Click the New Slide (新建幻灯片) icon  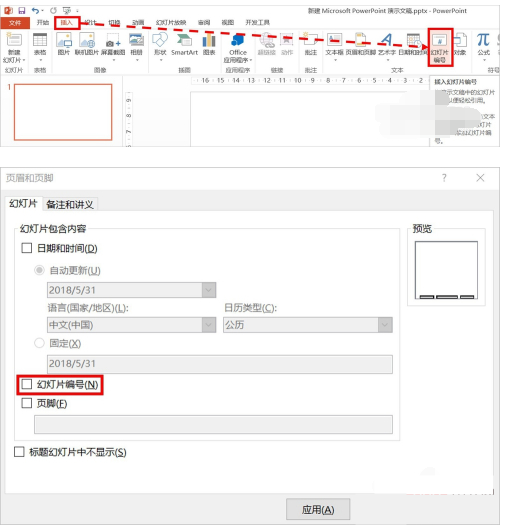pos(14,39)
